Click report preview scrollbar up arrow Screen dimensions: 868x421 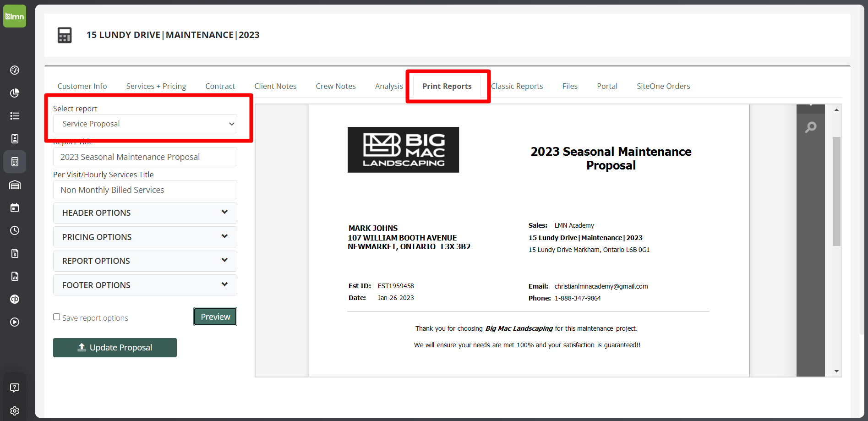[x=836, y=110]
